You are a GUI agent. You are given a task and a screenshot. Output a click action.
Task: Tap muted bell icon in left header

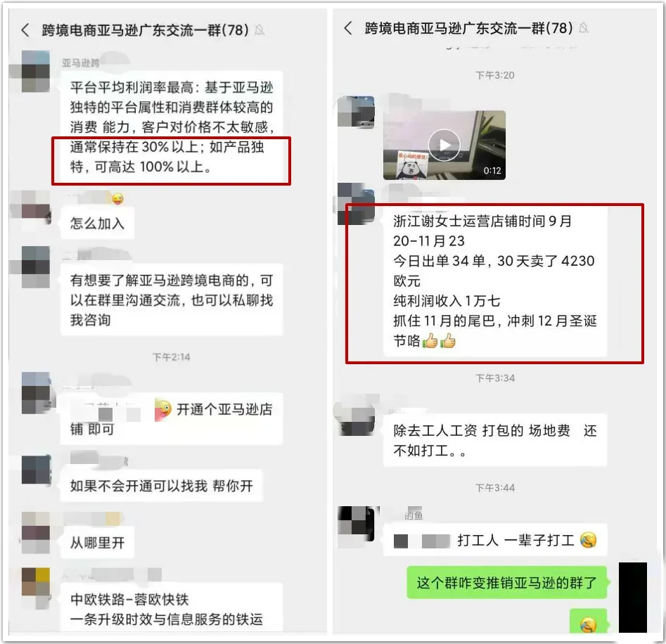[x=259, y=30]
